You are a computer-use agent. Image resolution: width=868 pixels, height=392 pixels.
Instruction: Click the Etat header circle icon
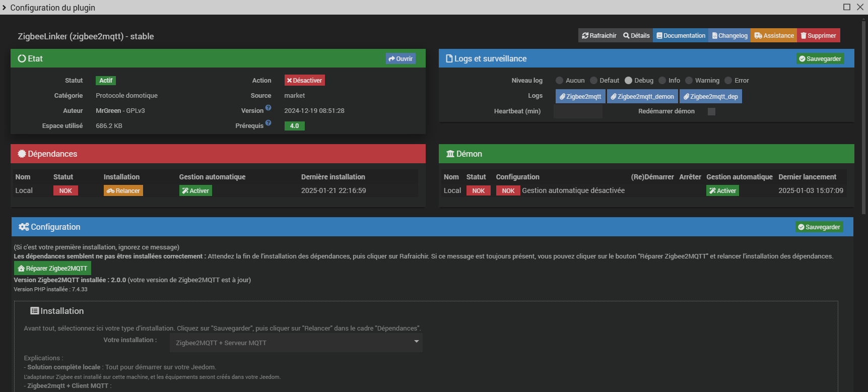22,58
